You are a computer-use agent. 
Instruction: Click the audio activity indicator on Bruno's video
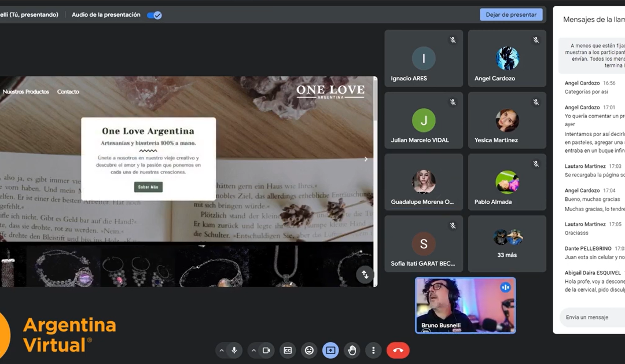505,287
